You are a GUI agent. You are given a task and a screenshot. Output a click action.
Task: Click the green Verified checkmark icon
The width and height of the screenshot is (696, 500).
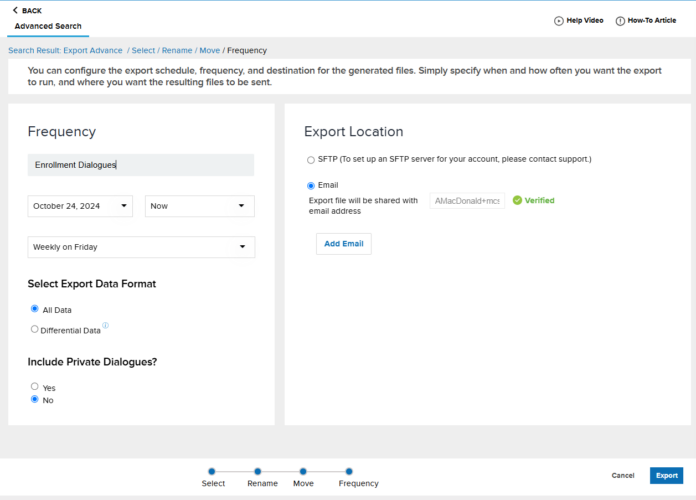517,200
